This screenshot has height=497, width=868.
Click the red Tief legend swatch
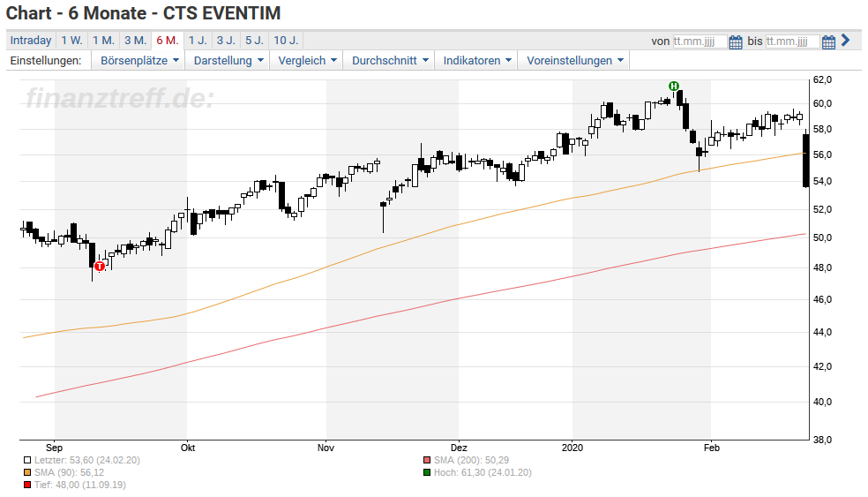(27, 485)
